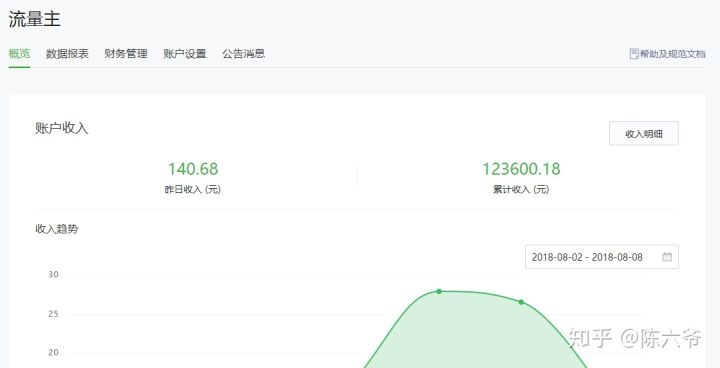
Task: Click the 20 axis label on chart
Action: (53, 352)
